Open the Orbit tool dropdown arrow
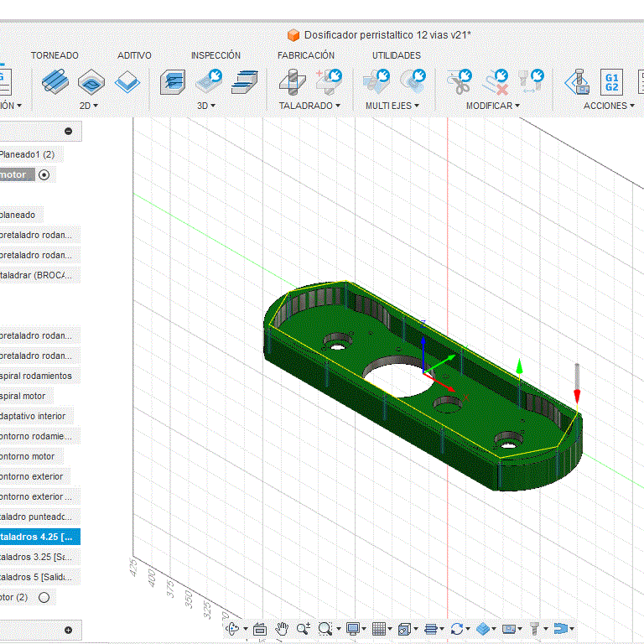644x644 pixels. tap(246, 629)
